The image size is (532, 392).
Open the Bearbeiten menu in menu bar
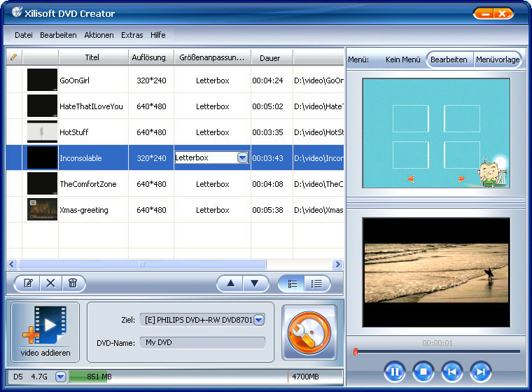point(58,35)
